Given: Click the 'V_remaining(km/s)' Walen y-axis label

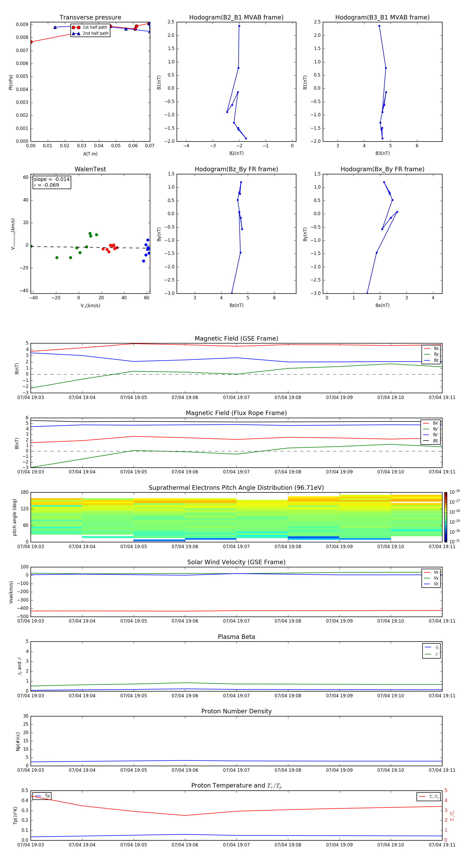Looking at the screenshot, I should (x=13, y=234).
